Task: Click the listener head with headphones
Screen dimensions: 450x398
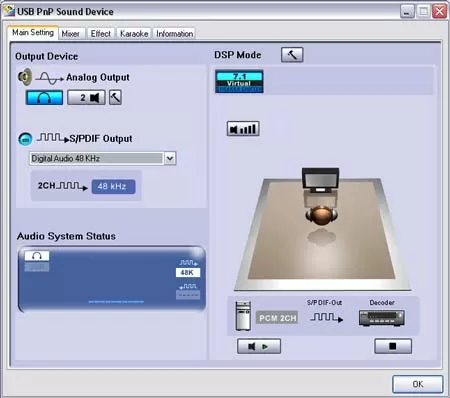Action: [x=321, y=215]
